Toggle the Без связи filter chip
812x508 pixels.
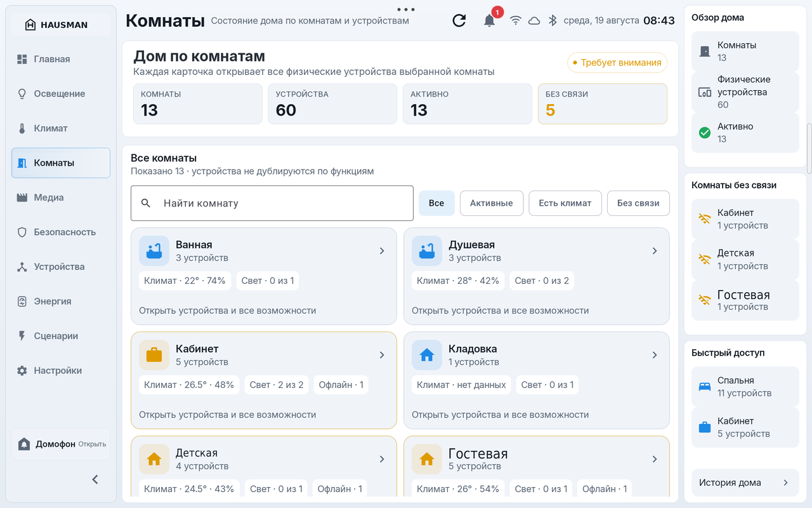(638, 203)
